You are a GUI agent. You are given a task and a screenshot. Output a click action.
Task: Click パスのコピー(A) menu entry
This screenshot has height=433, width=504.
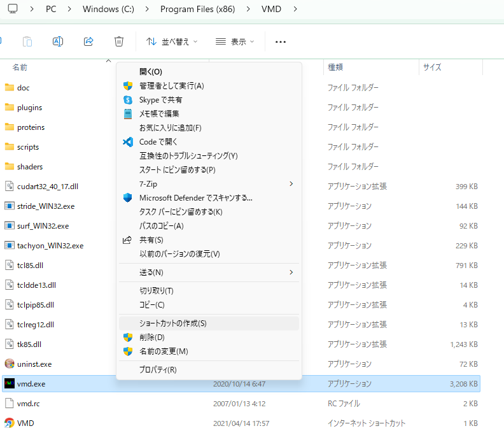pyautogui.click(x=161, y=226)
